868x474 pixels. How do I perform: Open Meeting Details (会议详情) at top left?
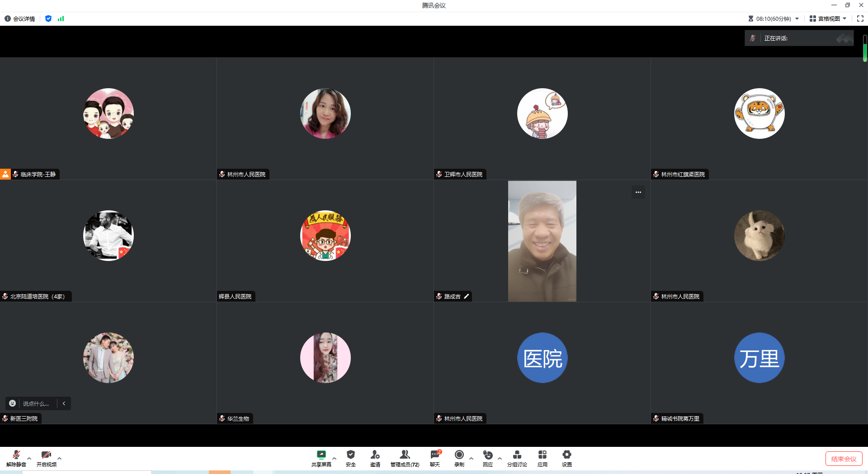(20, 19)
